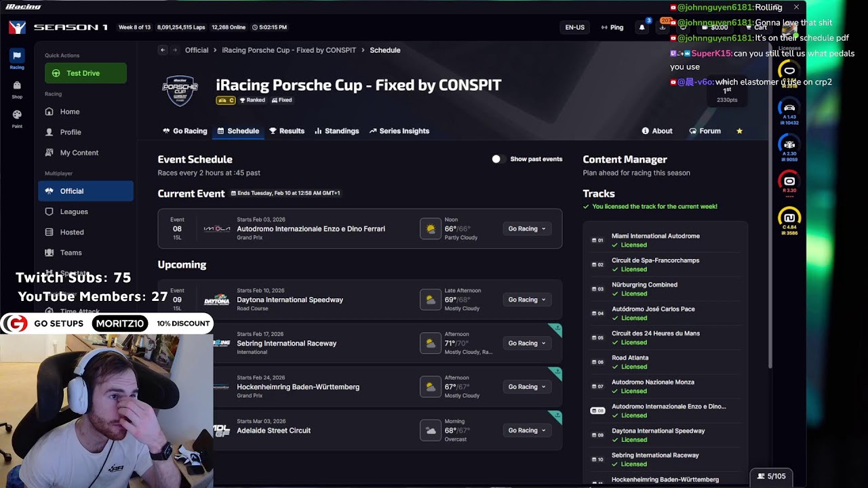
Task: Select Autodromo Nazionale Monza in Tracks list
Action: pyautogui.click(x=665, y=386)
